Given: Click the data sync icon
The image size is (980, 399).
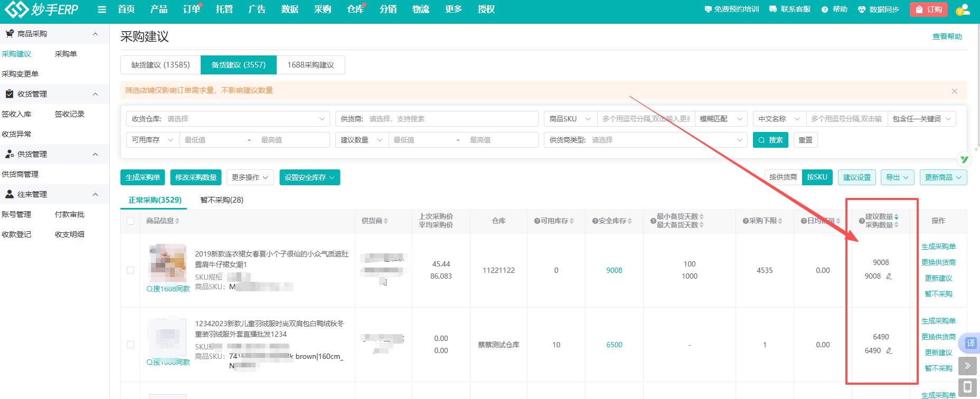Looking at the screenshot, I should (x=862, y=9).
